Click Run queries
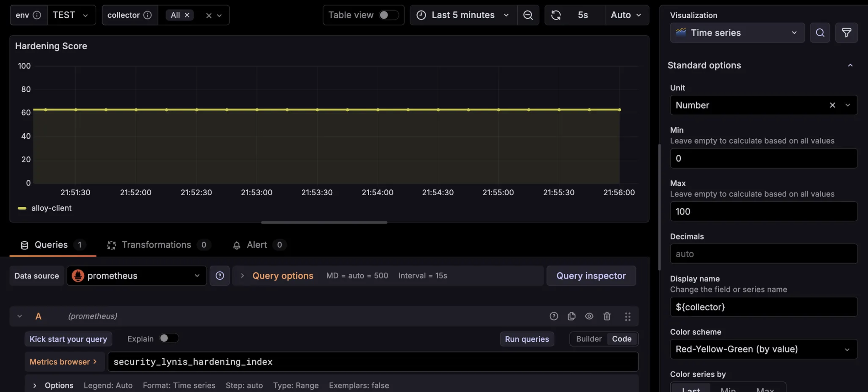Screen dimensions: 868x392 [x=527, y=339]
